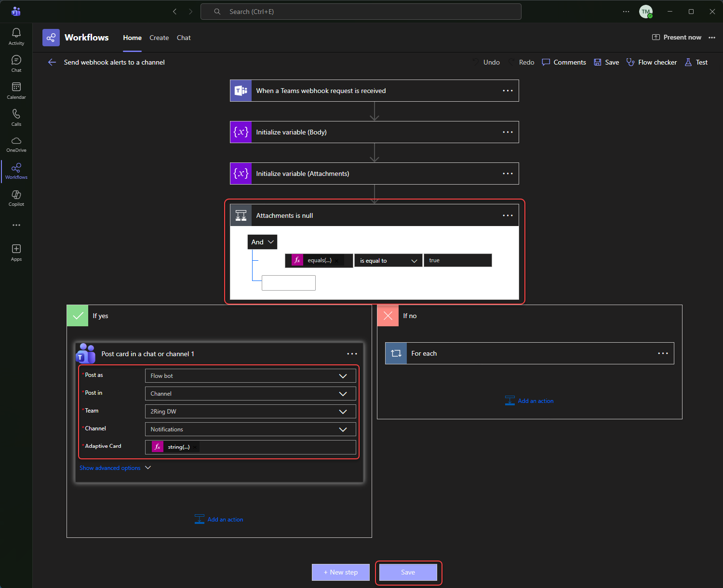Expand Show advanced options
This screenshot has height=588, width=723.
115,468
